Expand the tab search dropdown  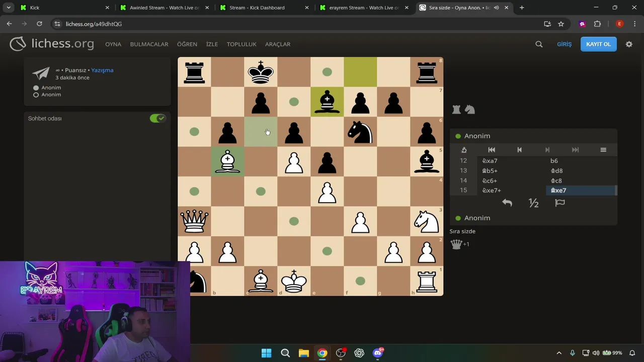8,8
